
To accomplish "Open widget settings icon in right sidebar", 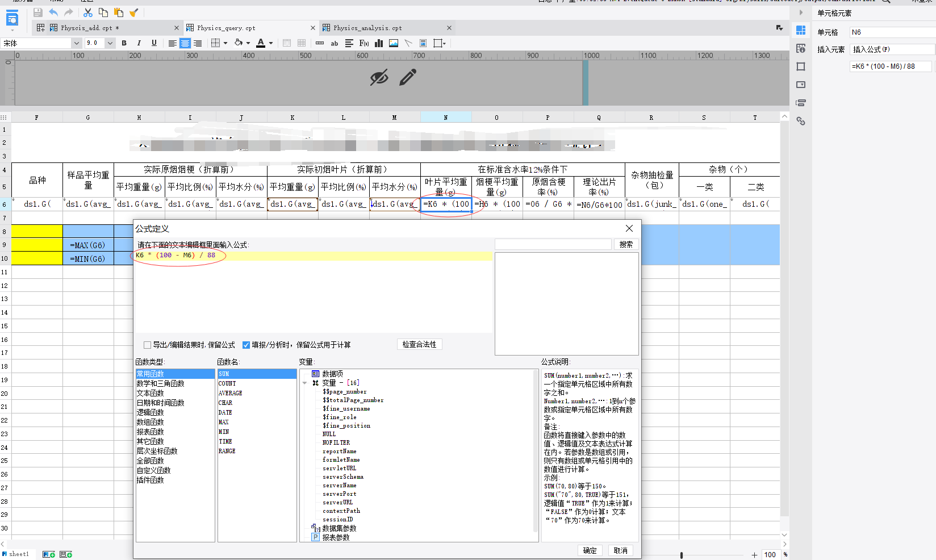I will click(x=801, y=85).
